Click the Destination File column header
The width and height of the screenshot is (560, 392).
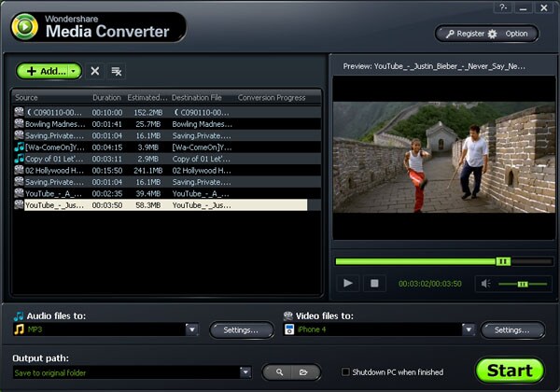click(197, 97)
